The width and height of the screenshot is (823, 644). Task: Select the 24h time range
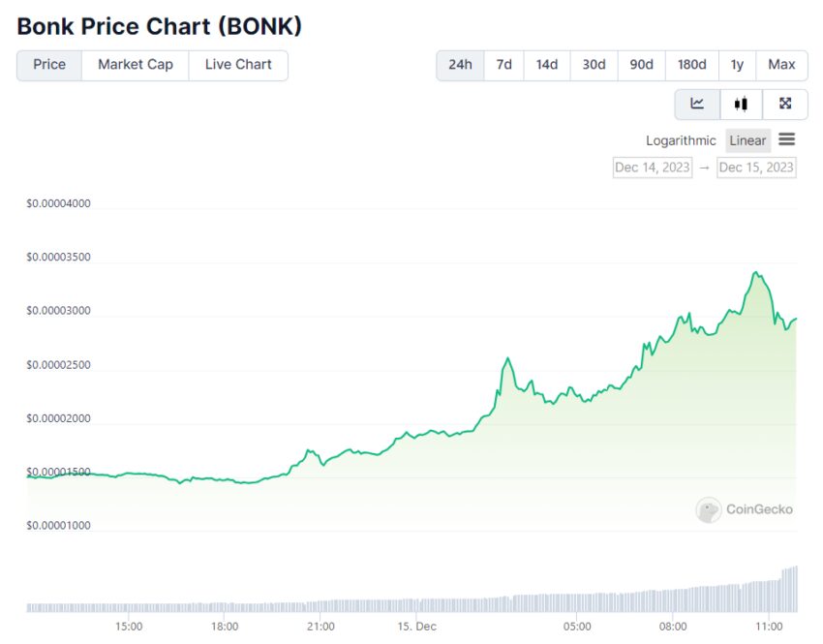point(460,65)
